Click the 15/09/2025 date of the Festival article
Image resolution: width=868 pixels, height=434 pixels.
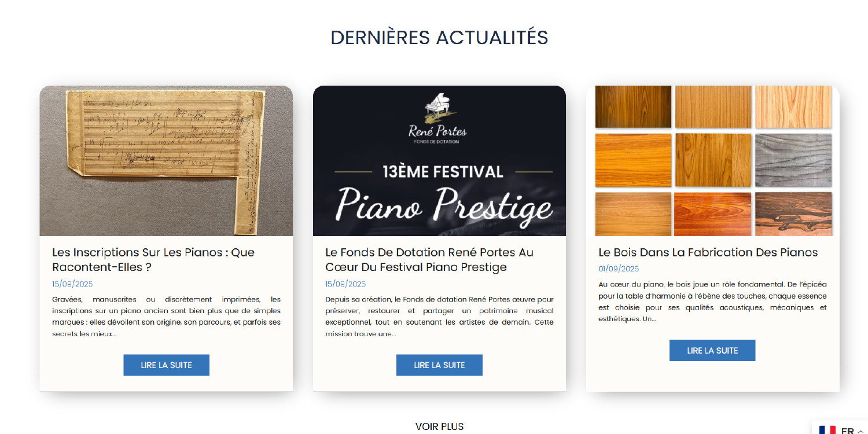pyautogui.click(x=345, y=284)
